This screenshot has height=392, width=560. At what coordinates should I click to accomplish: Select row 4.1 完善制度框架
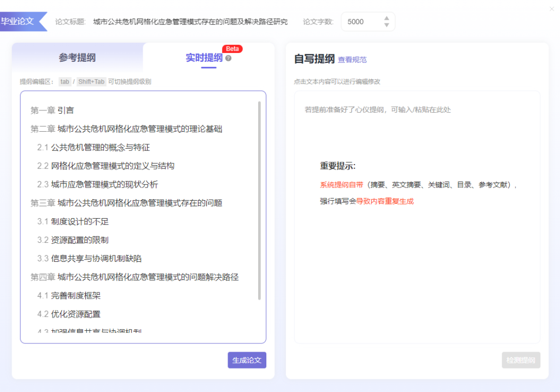(68, 296)
